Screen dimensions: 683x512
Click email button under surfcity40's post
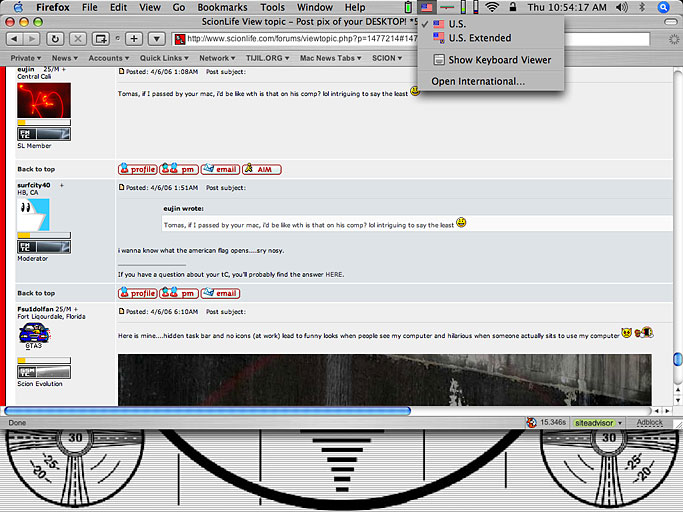pyautogui.click(x=220, y=293)
